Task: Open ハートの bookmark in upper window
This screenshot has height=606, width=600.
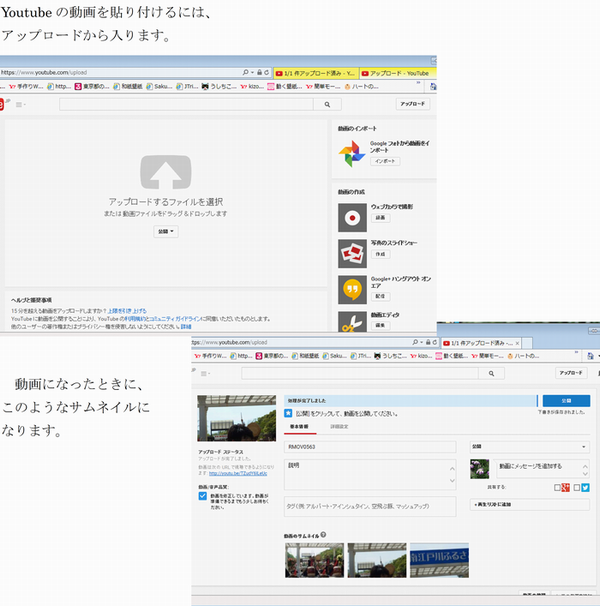Action: [x=361, y=86]
